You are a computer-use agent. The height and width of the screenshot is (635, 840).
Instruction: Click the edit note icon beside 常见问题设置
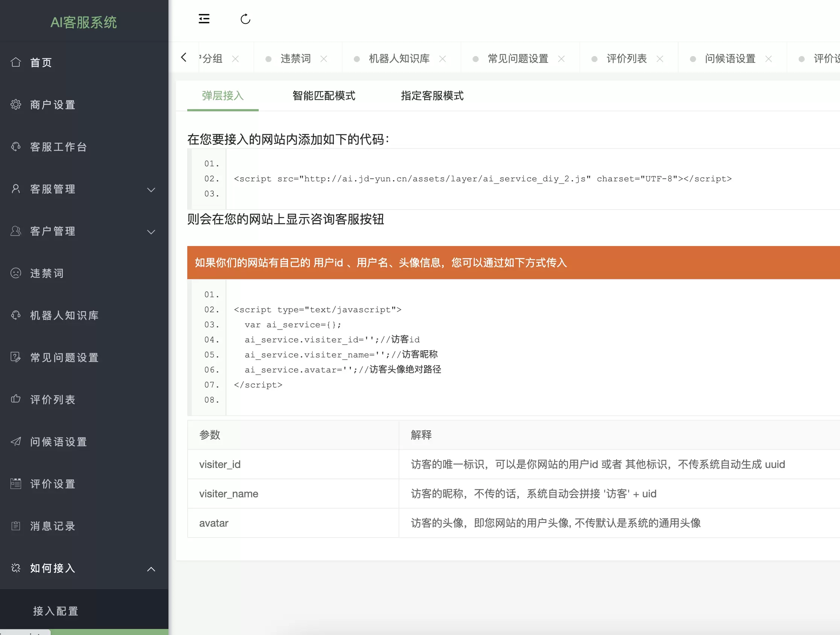15,357
